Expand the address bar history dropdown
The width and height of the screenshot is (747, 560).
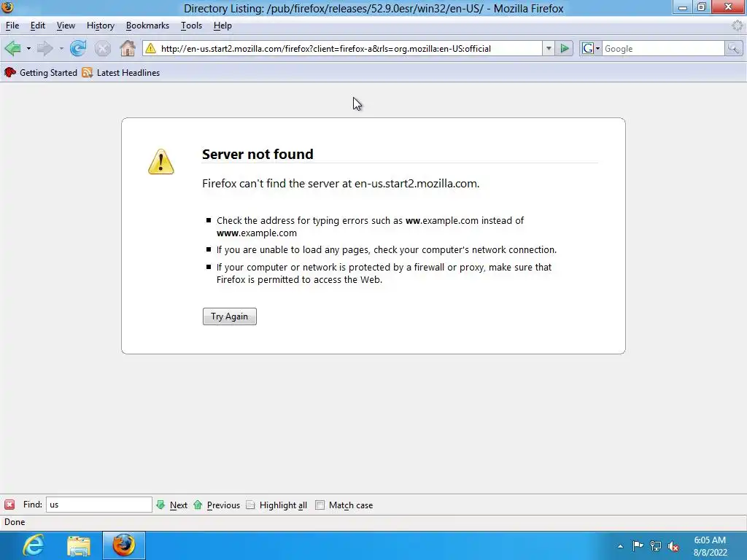tap(549, 49)
